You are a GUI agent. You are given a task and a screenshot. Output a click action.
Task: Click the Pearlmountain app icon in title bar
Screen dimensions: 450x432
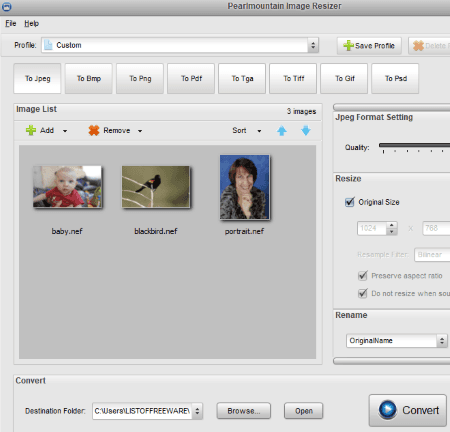(6, 6)
